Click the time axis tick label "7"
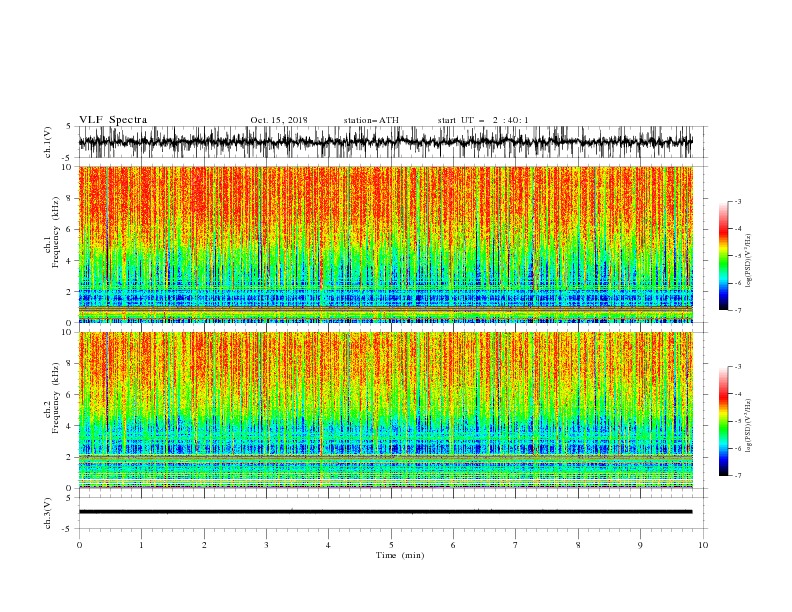 click(516, 545)
